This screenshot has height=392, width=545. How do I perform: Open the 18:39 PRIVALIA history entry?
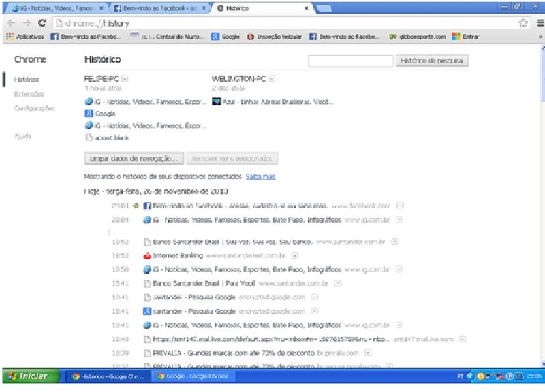pos(234,353)
